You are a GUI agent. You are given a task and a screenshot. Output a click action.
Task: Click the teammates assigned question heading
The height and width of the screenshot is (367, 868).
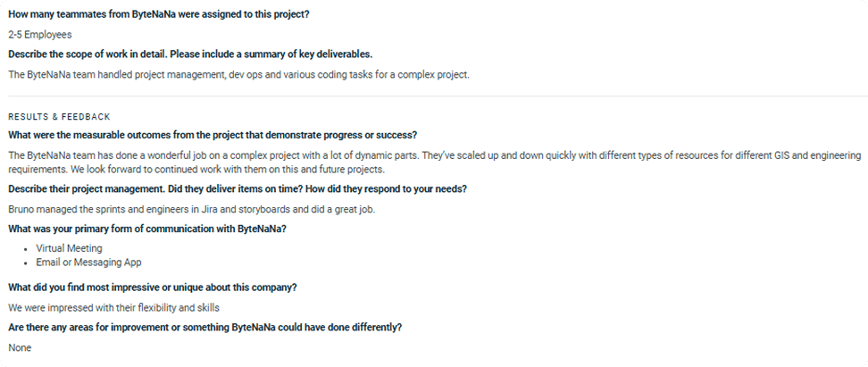[159, 15]
